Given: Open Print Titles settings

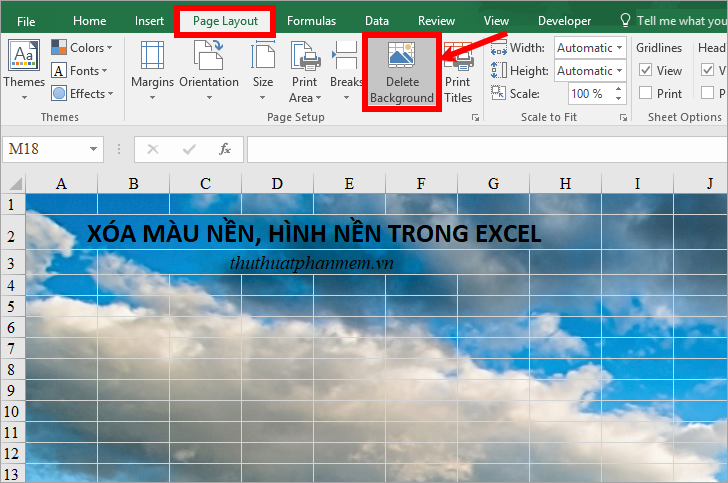Looking at the screenshot, I should coord(458,72).
